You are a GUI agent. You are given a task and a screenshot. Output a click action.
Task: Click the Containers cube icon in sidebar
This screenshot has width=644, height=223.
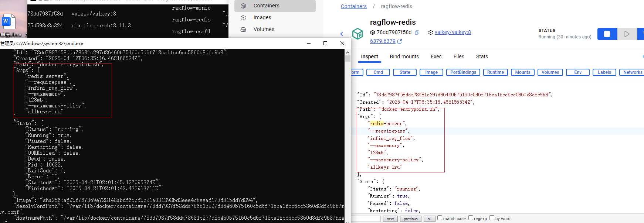[243, 6]
